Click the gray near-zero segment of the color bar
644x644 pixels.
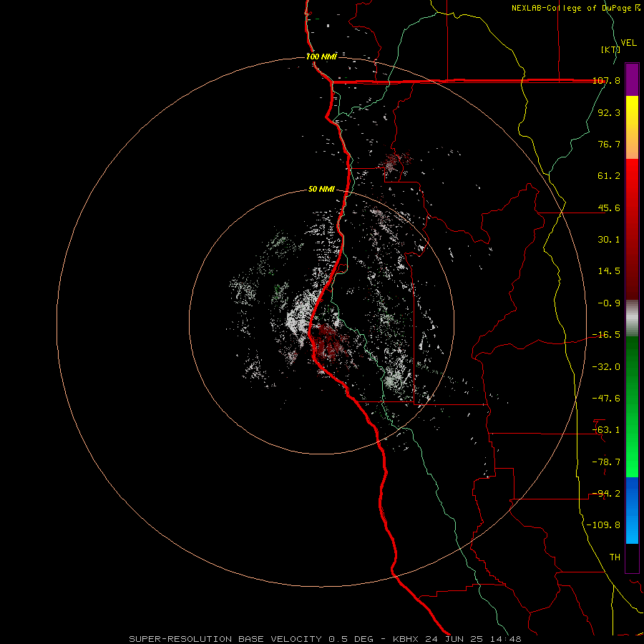(632, 318)
